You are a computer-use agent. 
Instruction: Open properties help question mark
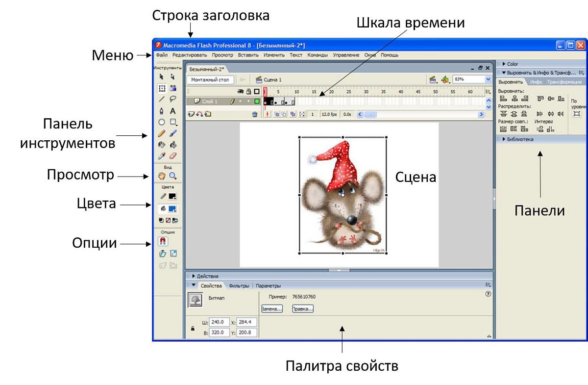(x=488, y=294)
